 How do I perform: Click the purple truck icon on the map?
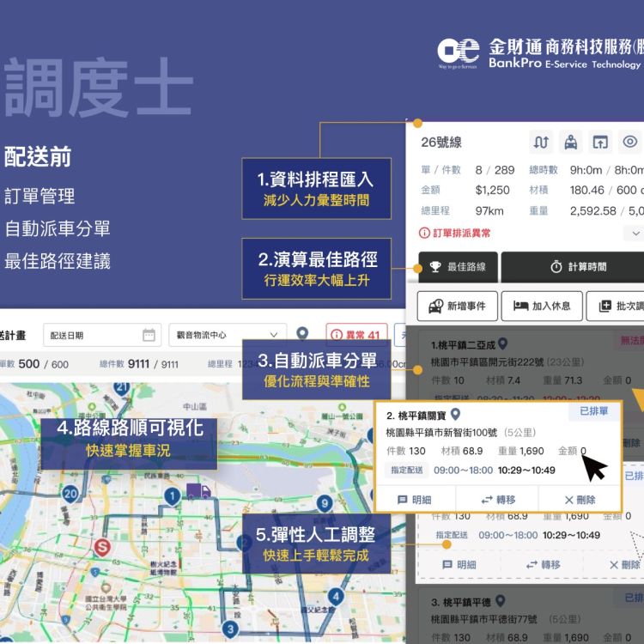[x=198, y=491]
